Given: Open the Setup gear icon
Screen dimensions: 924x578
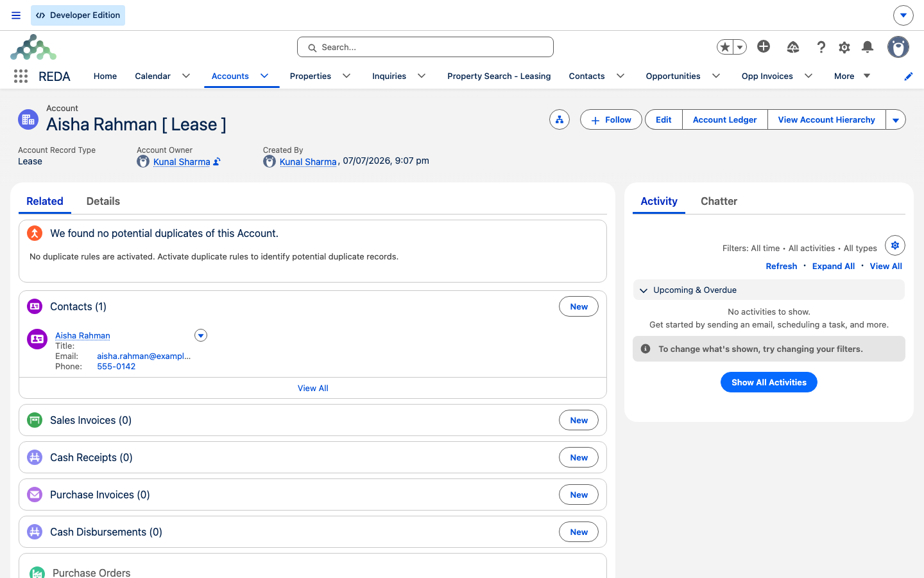Looking at the screenshot, I should click(844, 47).
